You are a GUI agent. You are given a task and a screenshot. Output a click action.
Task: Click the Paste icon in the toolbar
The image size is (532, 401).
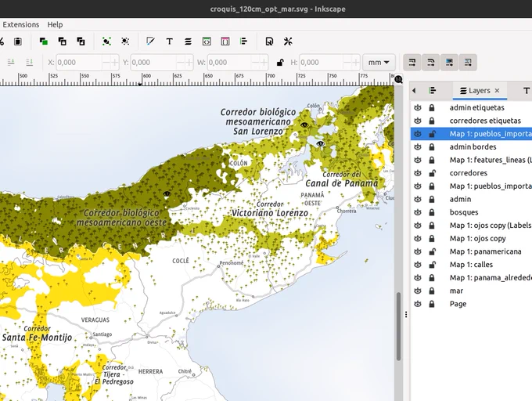18,42
